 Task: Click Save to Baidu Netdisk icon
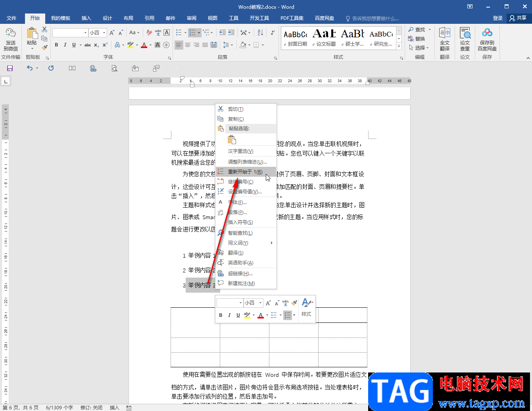(x=487, y=39)
